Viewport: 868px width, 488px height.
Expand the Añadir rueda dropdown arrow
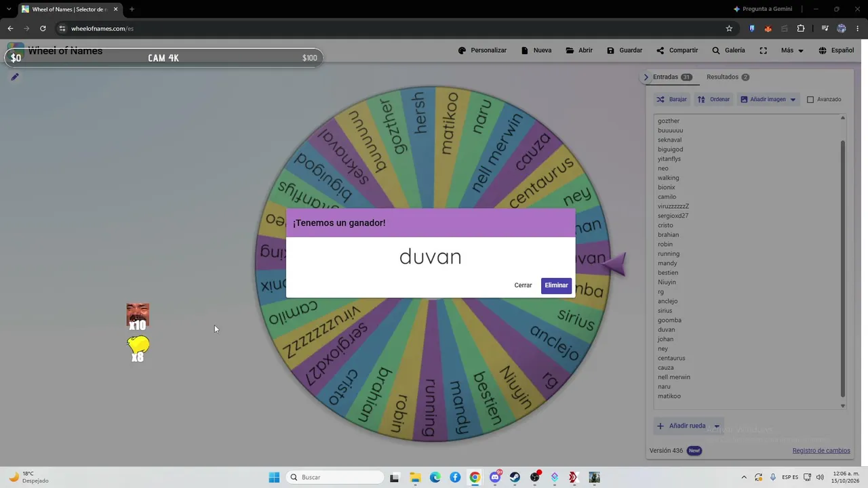tap(717, 426)
